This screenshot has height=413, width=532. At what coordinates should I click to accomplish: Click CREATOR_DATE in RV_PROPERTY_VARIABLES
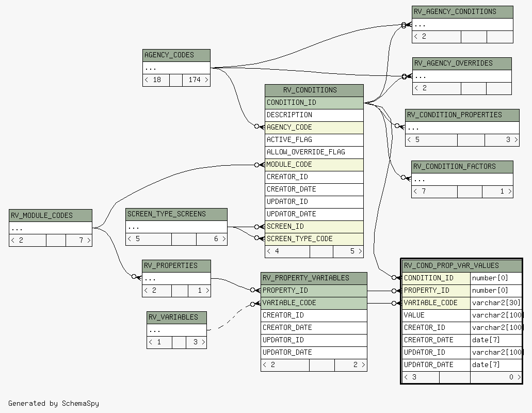[314, 328]
